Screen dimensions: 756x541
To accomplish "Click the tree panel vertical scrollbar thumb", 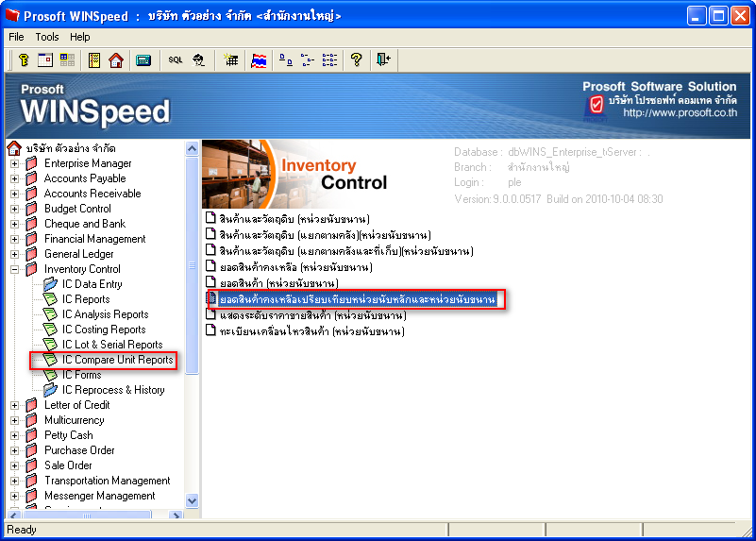I will (192, 265).
